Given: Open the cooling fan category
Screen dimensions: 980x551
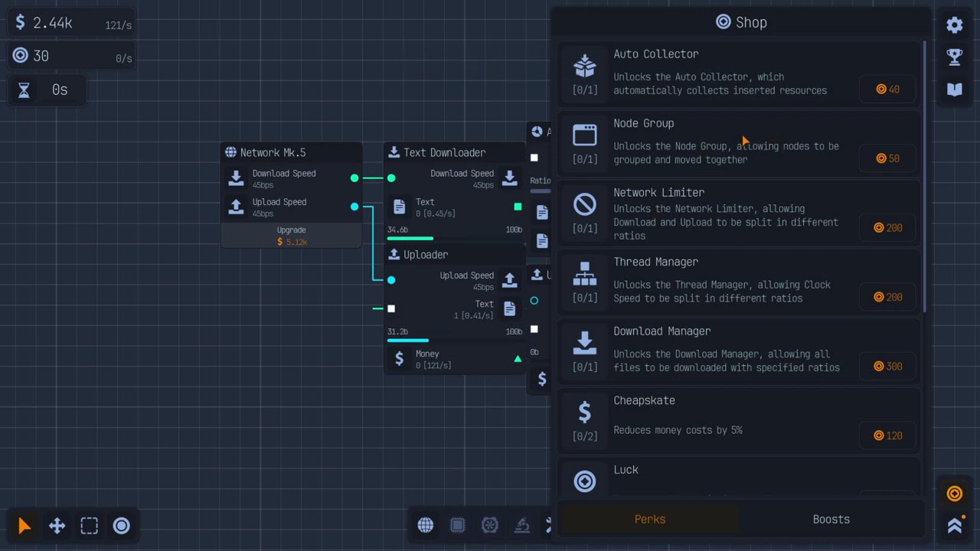Looking at the screenshot, I should click(490, 525).
